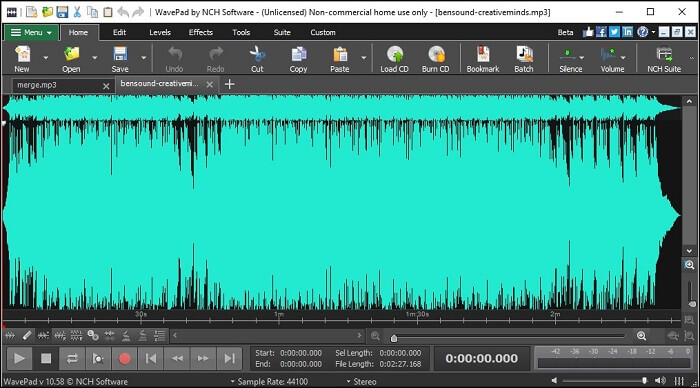The image size is (700, 388).
Task: Click the green Menu button
Action: pyautogui.click(x=31, y=33)
